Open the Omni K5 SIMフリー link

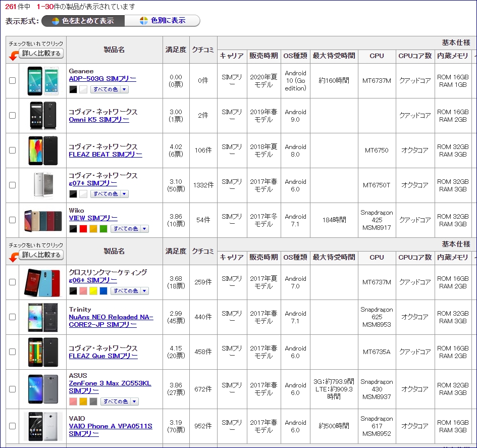tap(99, 120)
